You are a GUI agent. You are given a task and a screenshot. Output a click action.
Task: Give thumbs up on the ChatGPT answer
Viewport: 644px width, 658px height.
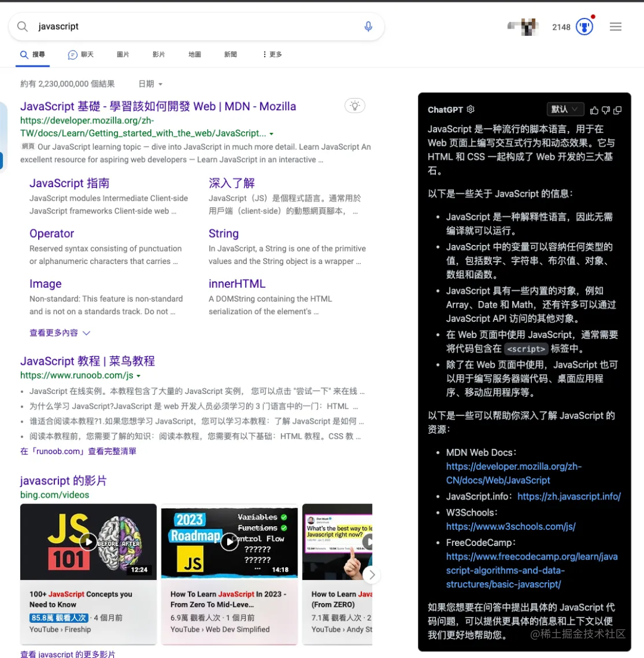(594, 110)
